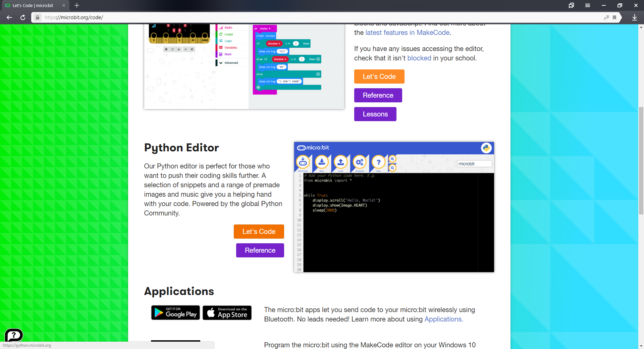This screenshot has height=349, width=644.
Task: Click the Save icon in Python editor preview
Action: click(x=322, y=163)
